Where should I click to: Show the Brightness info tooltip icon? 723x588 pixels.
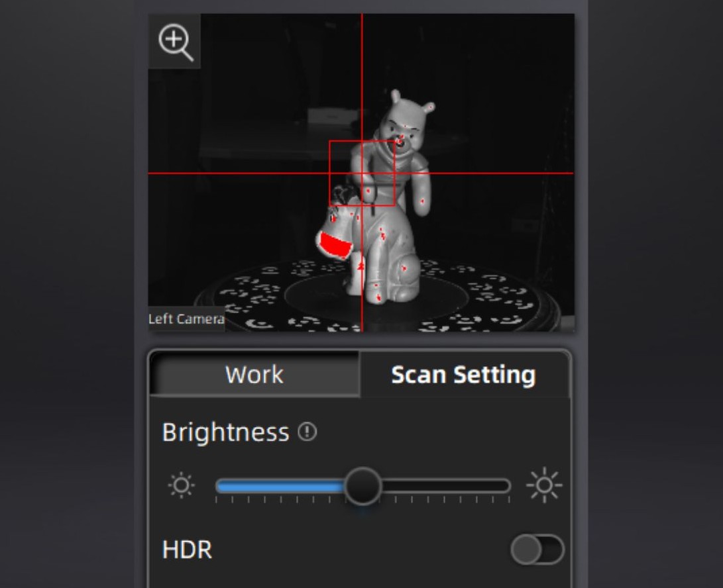(x=307, y=432)
